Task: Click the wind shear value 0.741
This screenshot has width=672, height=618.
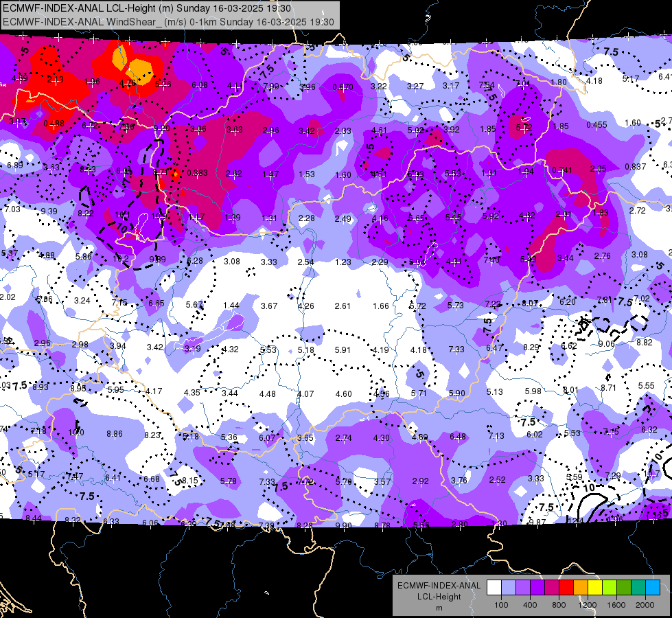Action: coord(562,170)
